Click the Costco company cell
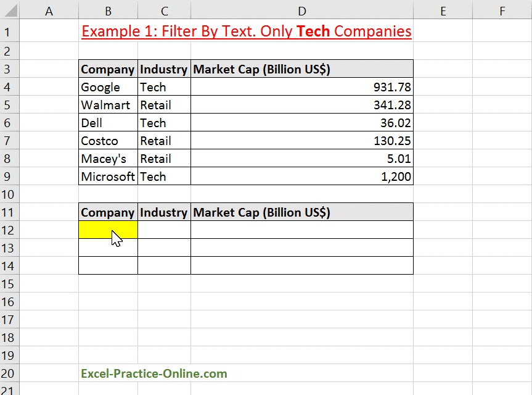 coord(108,141)
